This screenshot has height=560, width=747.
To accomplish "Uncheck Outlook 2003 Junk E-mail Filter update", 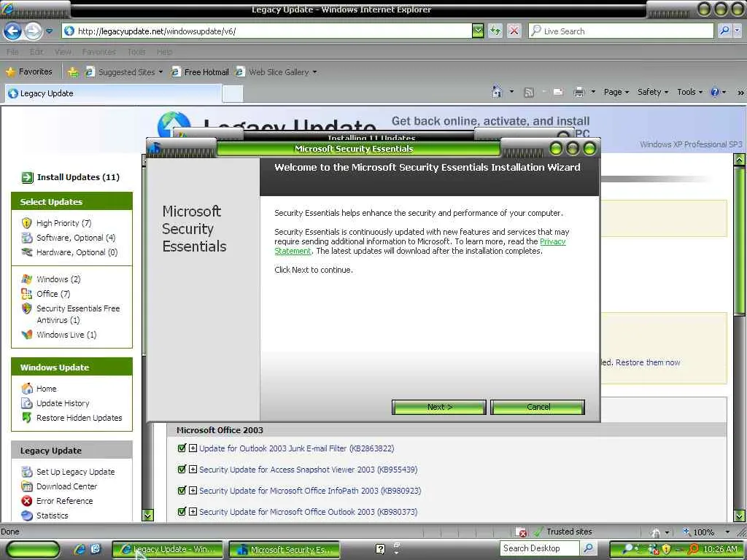I will click(182, 448).
